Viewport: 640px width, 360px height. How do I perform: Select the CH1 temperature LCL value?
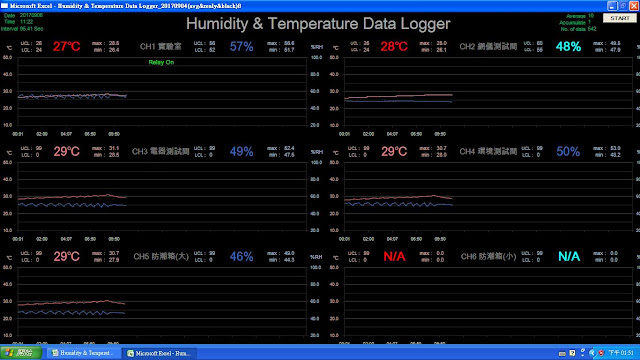(39, 50)
